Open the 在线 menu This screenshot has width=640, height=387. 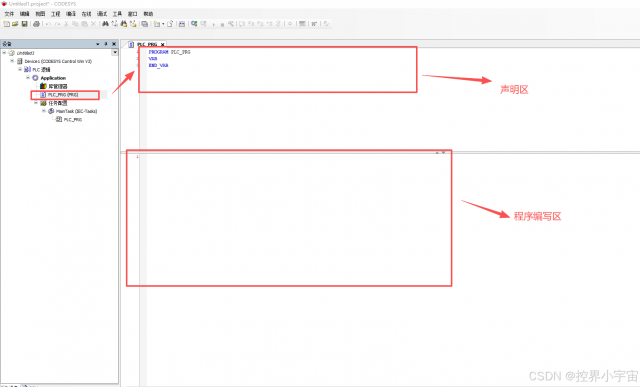(86, 14)
